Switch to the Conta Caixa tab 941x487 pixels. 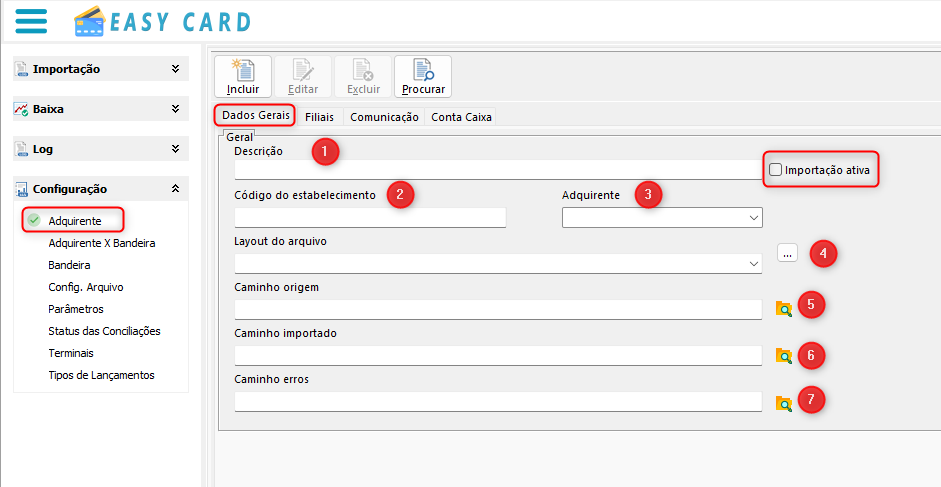coord(461,117)
